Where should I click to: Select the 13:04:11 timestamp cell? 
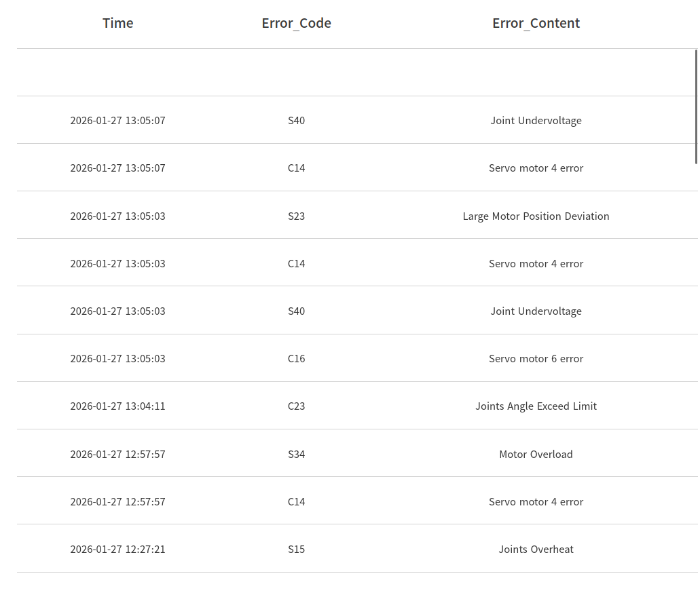[117, 406]
